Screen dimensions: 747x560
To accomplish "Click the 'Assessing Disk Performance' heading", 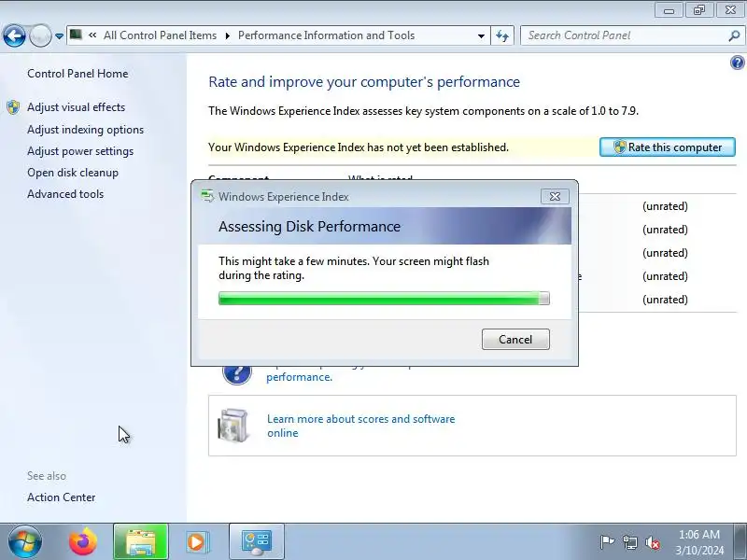I will point(310,226).
